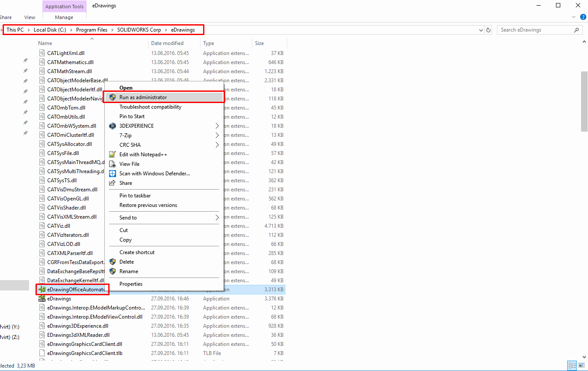Image resolution: width=588 pixels, height=371 pixels.
Task: Open the address bar history dropdown
Action: point(481,30)
